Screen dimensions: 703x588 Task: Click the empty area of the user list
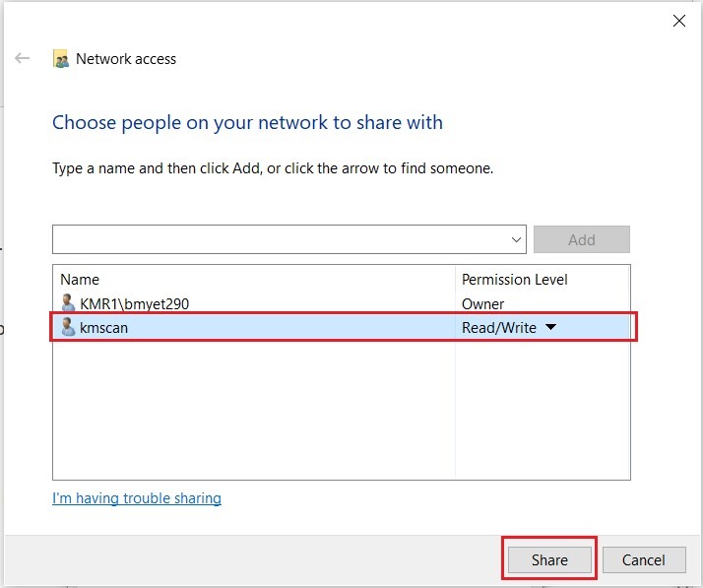254,414
